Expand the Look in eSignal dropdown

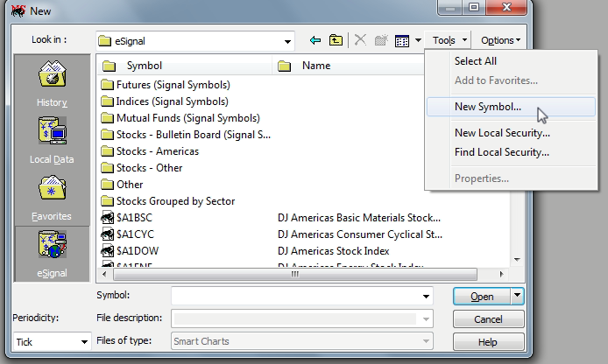coord(287,41)
